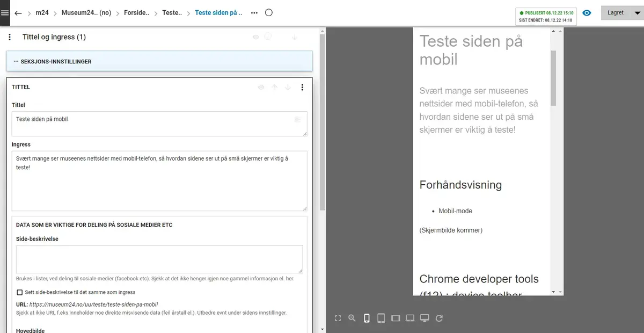644x333 pixels.
Task: Click the Lagret save button
Action: (x=615, y=13)
